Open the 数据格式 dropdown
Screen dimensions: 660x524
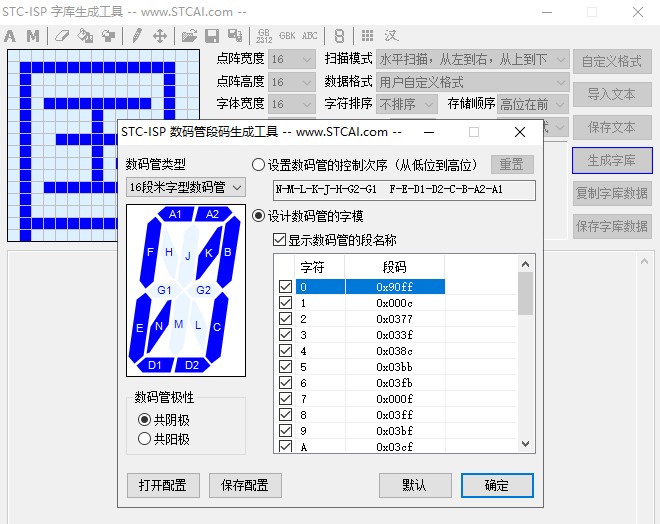coord(472,82)
